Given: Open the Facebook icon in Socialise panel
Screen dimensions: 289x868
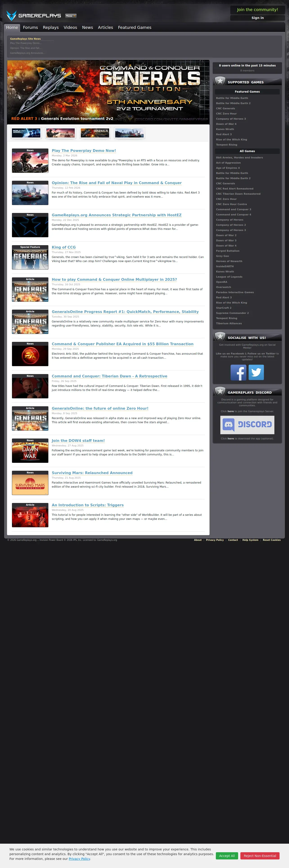Looking at the screenshot, I should 238,372.
